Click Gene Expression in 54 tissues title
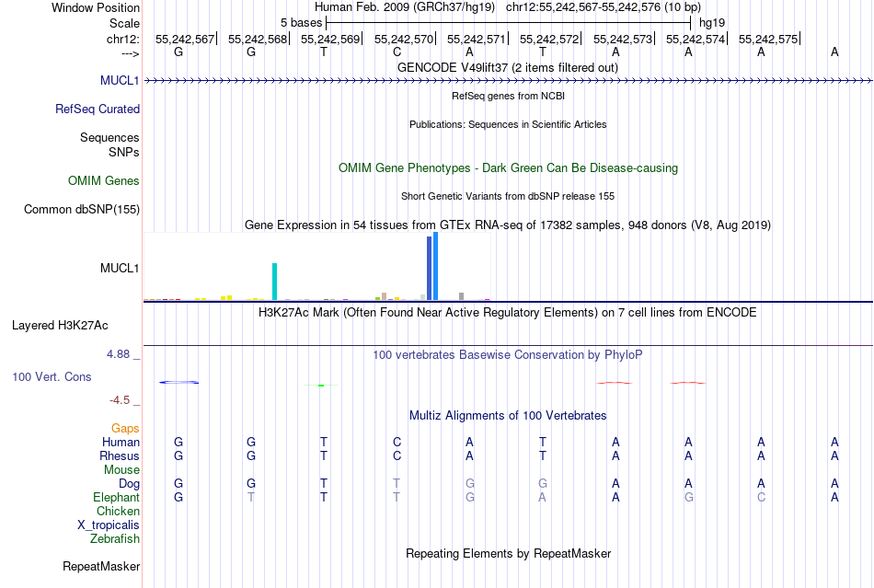This screenshot has width=874, height=588. pyautogui.click(x=508, y=225)
